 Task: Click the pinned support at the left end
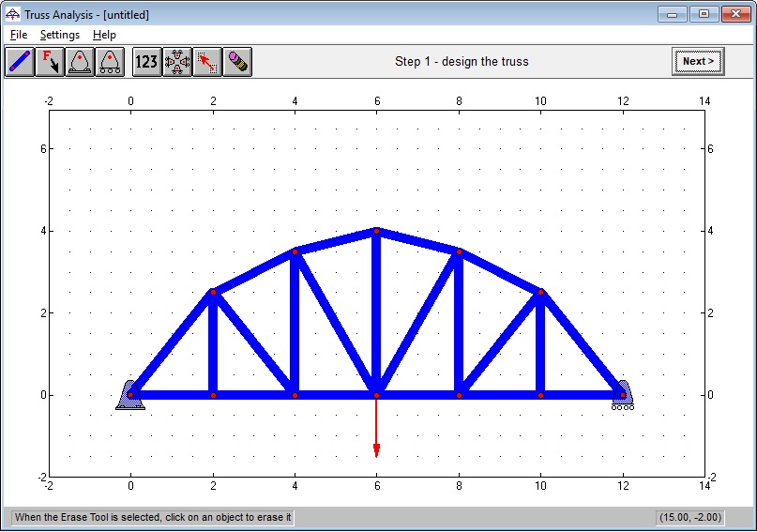coord(130,395)
